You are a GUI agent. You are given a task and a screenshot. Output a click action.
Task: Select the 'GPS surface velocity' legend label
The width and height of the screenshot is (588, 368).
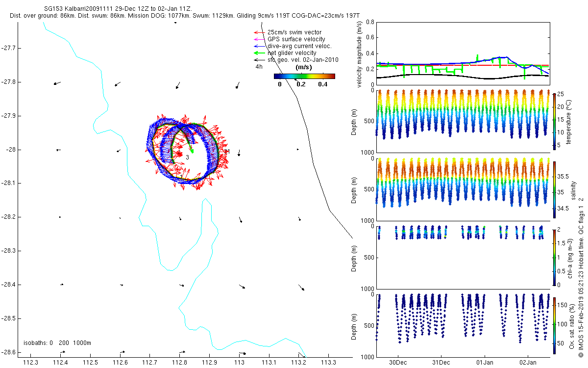pyautogui.click(x=296, y=39)
